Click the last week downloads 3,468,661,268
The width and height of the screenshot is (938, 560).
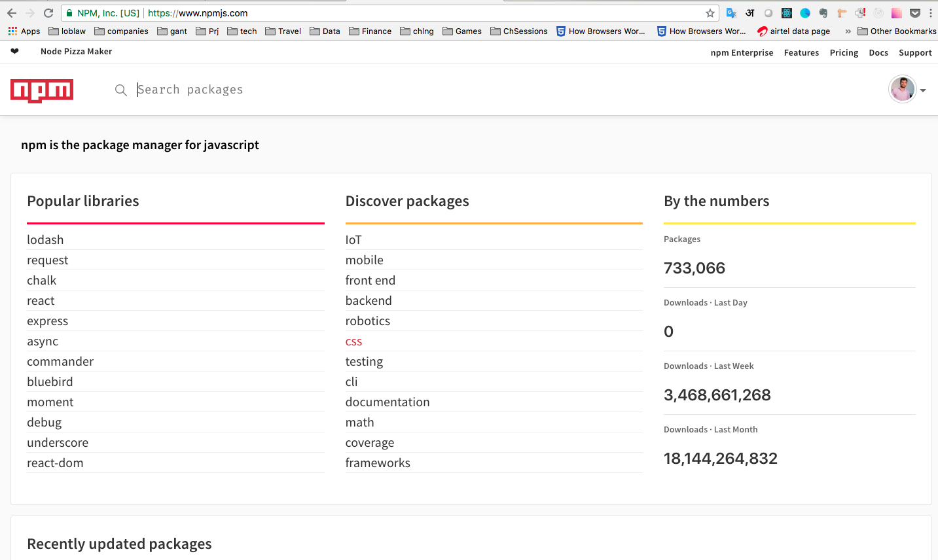[x=717, y=395]
